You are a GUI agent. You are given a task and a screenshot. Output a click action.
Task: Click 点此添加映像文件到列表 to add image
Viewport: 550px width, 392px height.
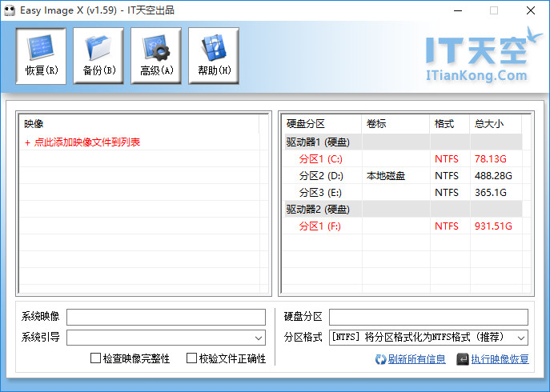pos(86,142)
